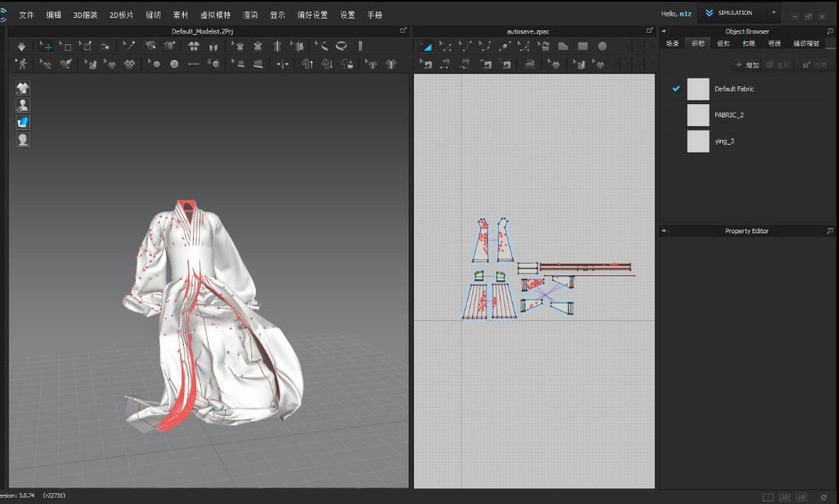Image resolution: width=839 pixels, height=504 pixels.
Task: Select the Select/Move tool in 3D toolbar
Action: click(x=47, y=47)
